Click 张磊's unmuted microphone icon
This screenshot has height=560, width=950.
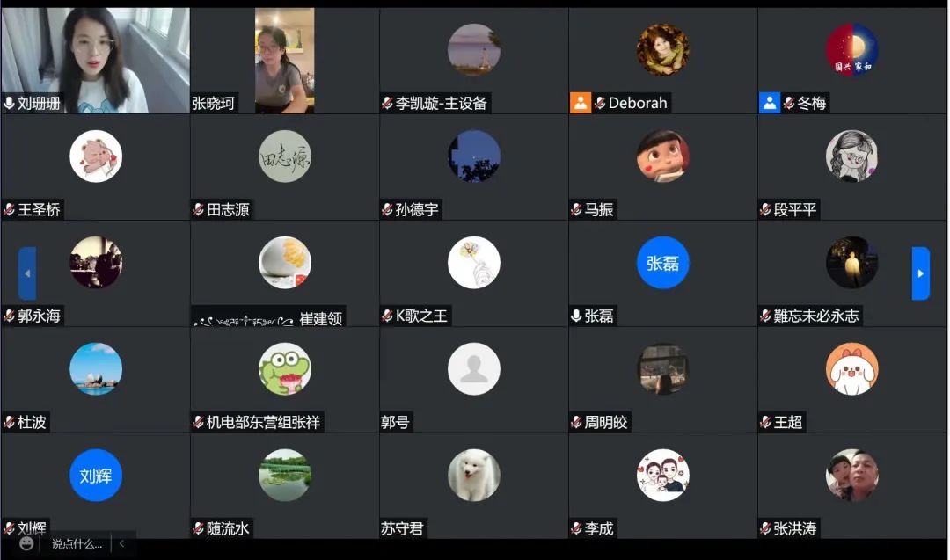(x=576, y=316)
